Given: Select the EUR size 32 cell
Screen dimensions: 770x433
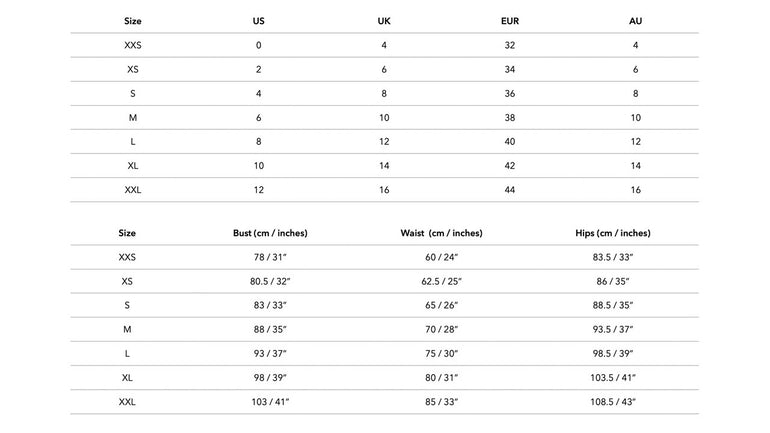Looking at the screenshot, I should pos(510,45).
